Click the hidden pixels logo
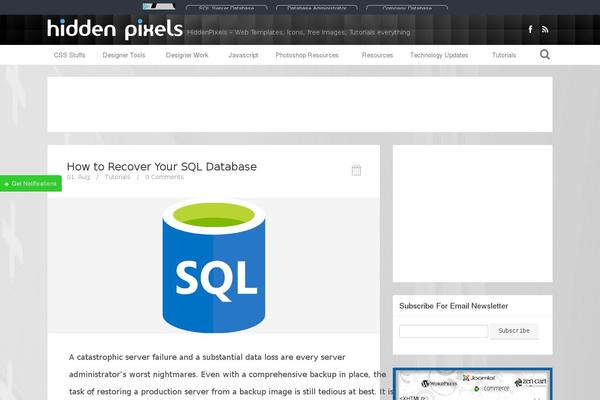The image size is (600, 400). [115, 29]
